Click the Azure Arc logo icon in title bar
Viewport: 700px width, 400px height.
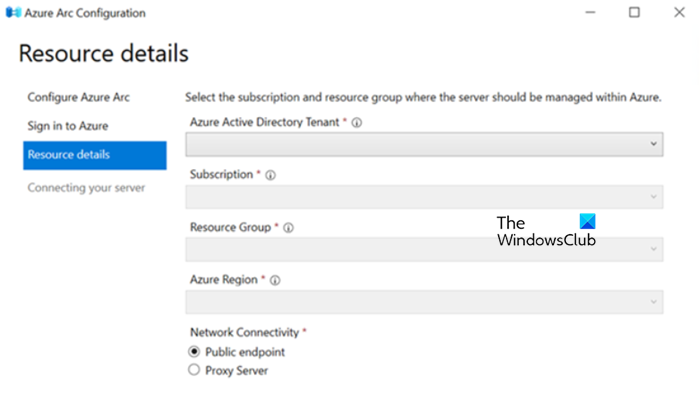pyautogui.click(x=14, y=13)
